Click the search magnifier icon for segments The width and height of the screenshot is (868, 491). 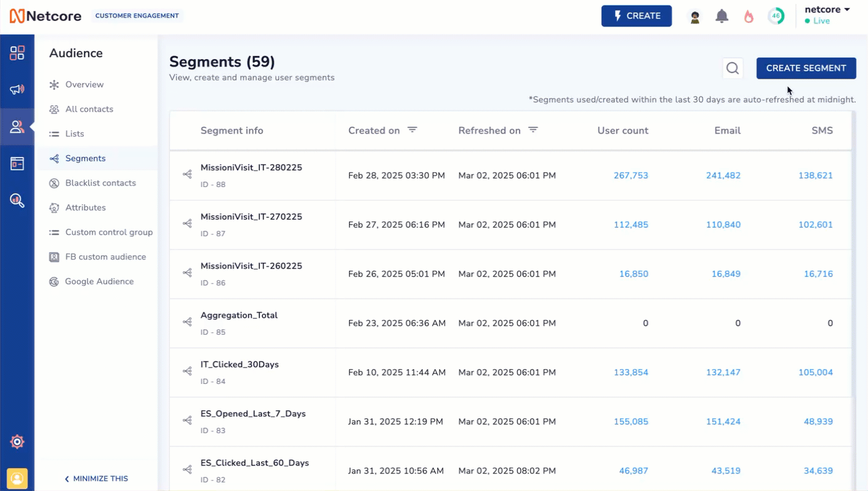coord(733,68)
